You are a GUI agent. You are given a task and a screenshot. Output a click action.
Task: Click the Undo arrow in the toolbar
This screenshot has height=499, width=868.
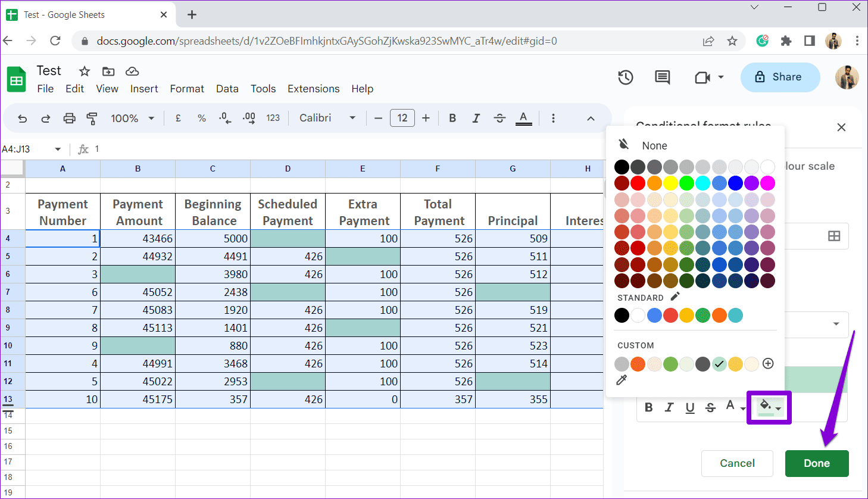tap(23, 118)
